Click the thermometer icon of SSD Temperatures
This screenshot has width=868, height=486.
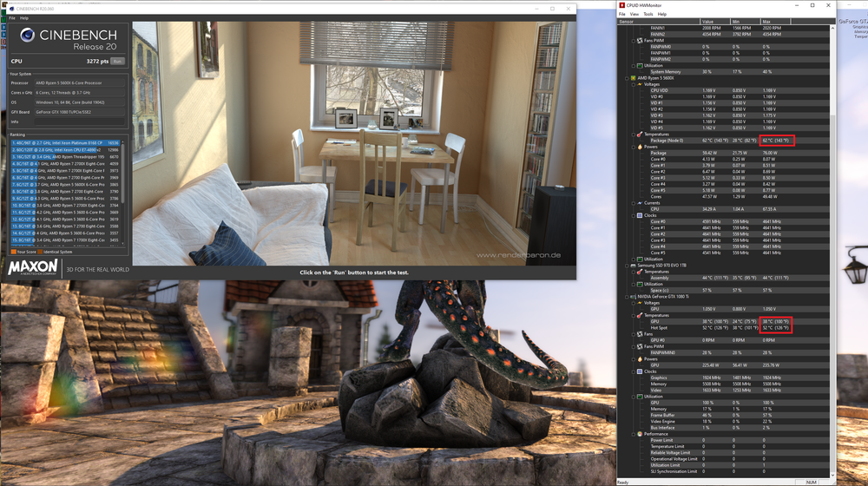[x=640, y=272]
